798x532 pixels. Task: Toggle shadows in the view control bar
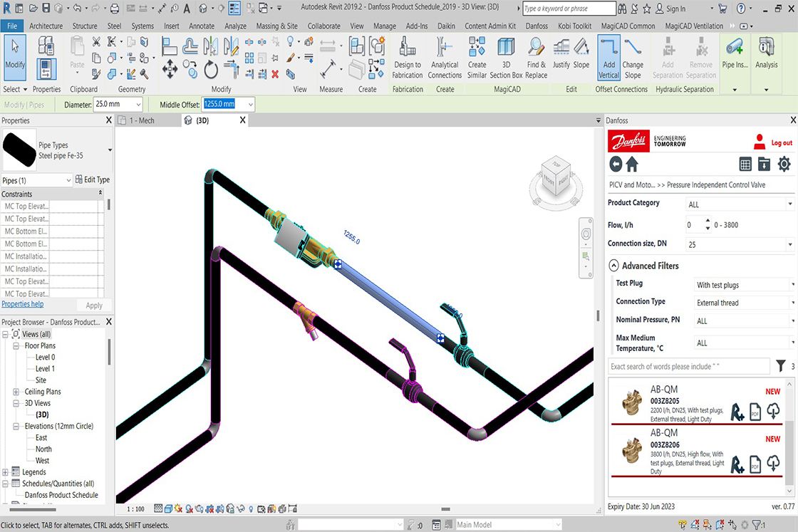(x=187, y=508)
